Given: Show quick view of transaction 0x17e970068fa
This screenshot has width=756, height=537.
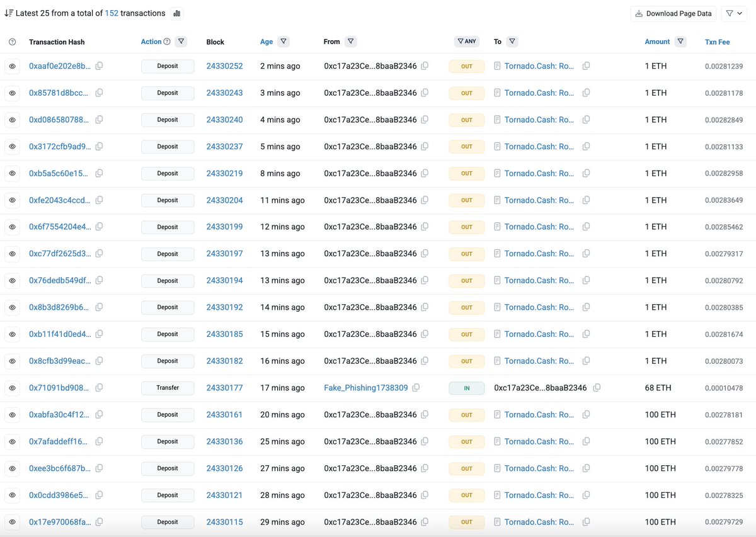Looking at the screenshot, I should pyautogui.click(x=12, y=522).
